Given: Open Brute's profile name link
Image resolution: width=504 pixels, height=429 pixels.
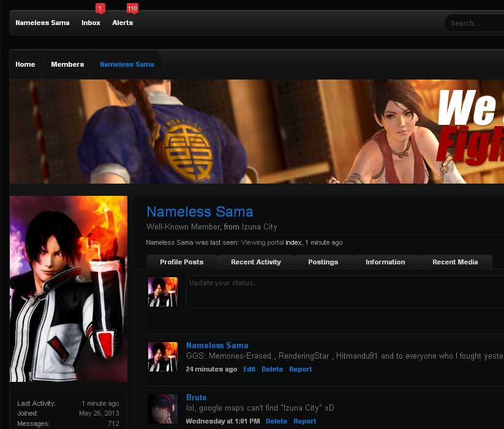Looking at the screenshot, I should (197, 398).
